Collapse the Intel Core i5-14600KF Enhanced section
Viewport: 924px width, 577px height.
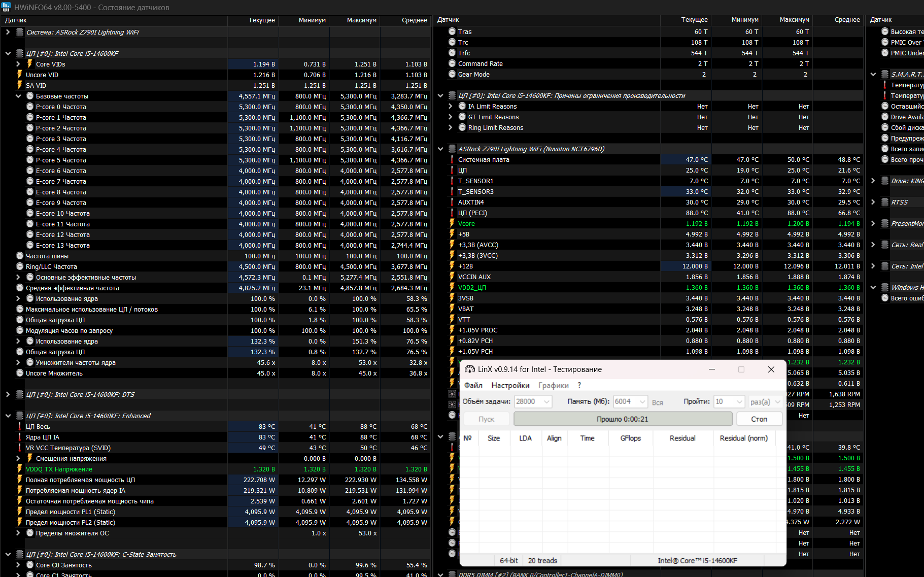coord(8,416)
